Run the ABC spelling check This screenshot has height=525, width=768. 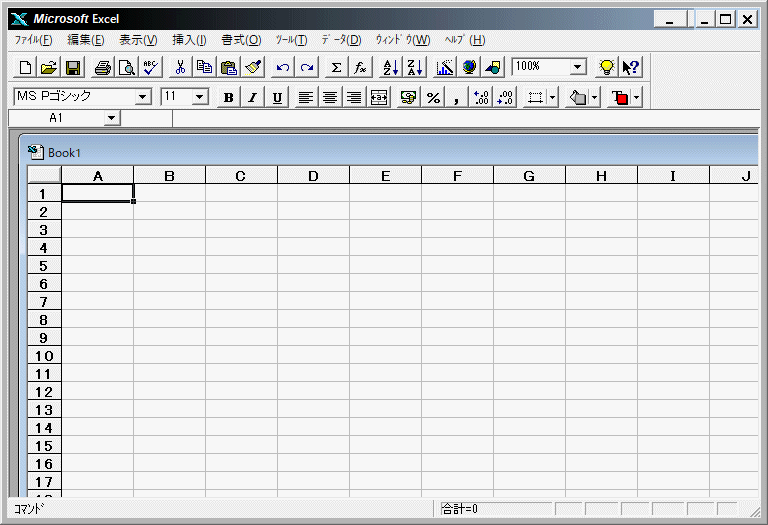151,67
